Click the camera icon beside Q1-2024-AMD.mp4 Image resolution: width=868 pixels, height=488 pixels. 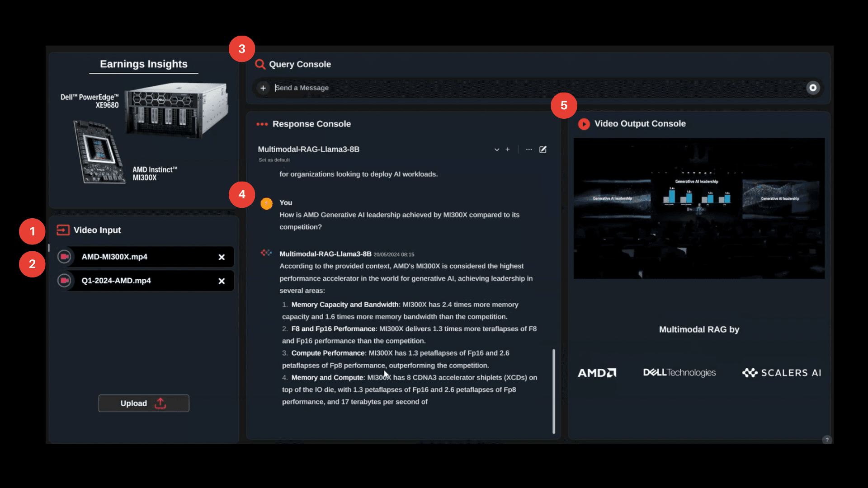pos(65,281)
